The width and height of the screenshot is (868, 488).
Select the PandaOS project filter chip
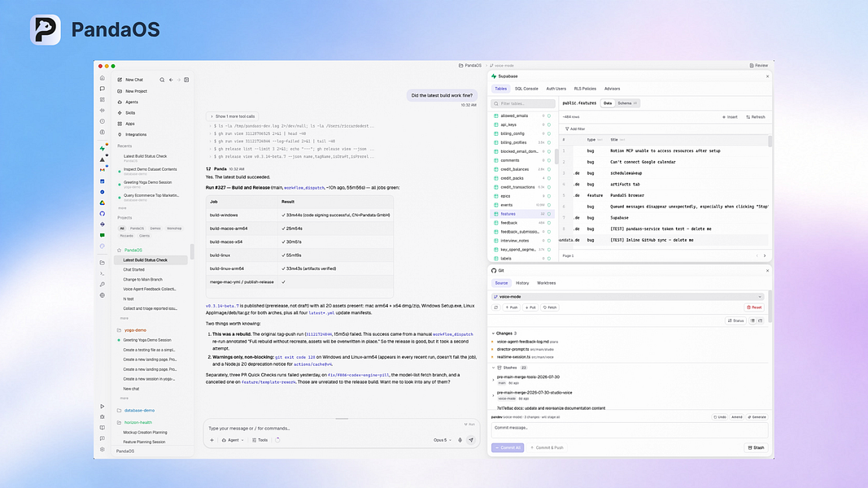pyautogui.click(x=137, y=228)
